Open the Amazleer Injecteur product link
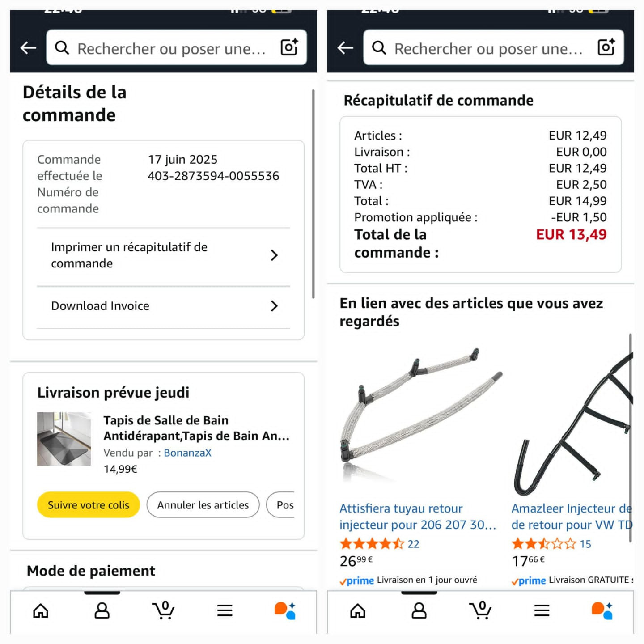The height and width of the screenshot is (644, 644). click(572, 517)
